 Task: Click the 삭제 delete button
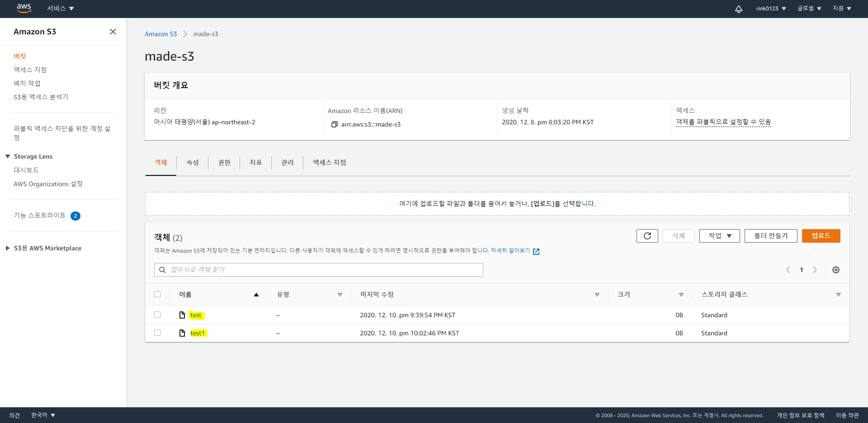coord(679,236)
